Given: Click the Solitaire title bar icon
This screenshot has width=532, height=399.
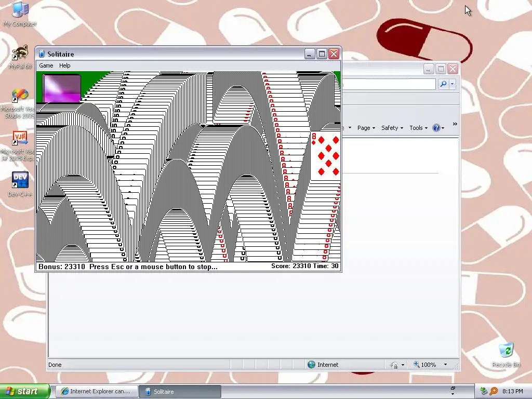Looking at the screenshot, I should pos(42,54).
